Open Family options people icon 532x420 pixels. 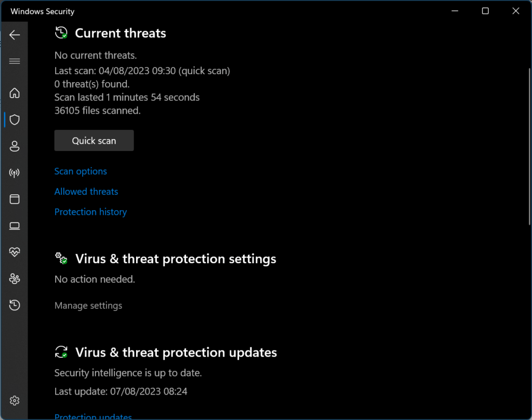(x=14, y=278)
